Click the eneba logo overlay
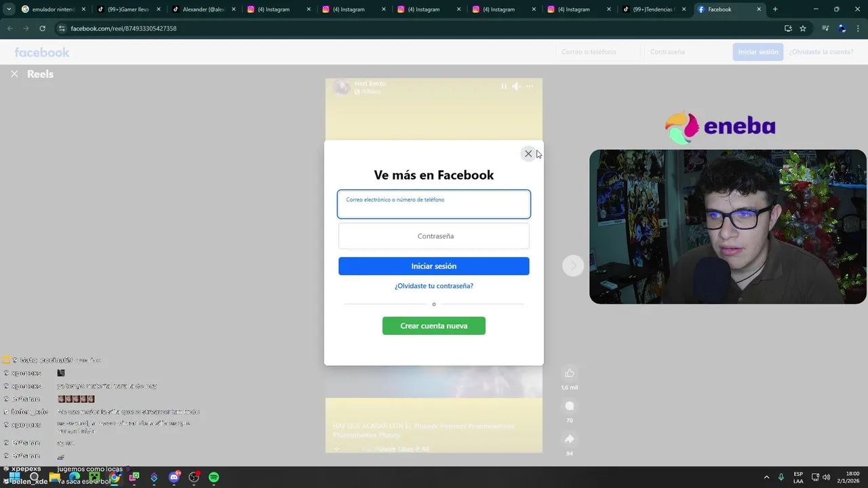Viewport: 868px width, 488px height. (720, 127)
